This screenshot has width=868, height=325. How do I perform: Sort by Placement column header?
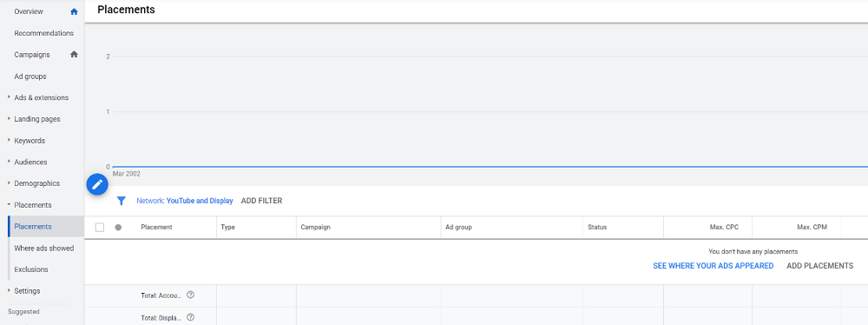point(156,228)
